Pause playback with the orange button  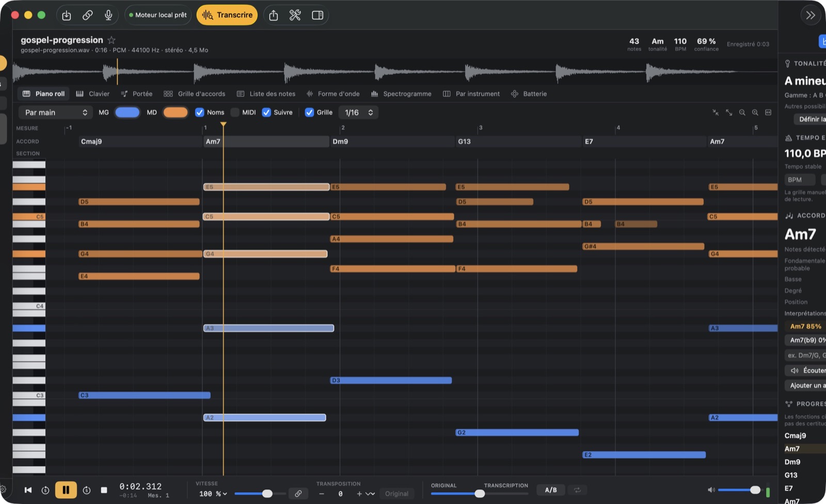66,490
